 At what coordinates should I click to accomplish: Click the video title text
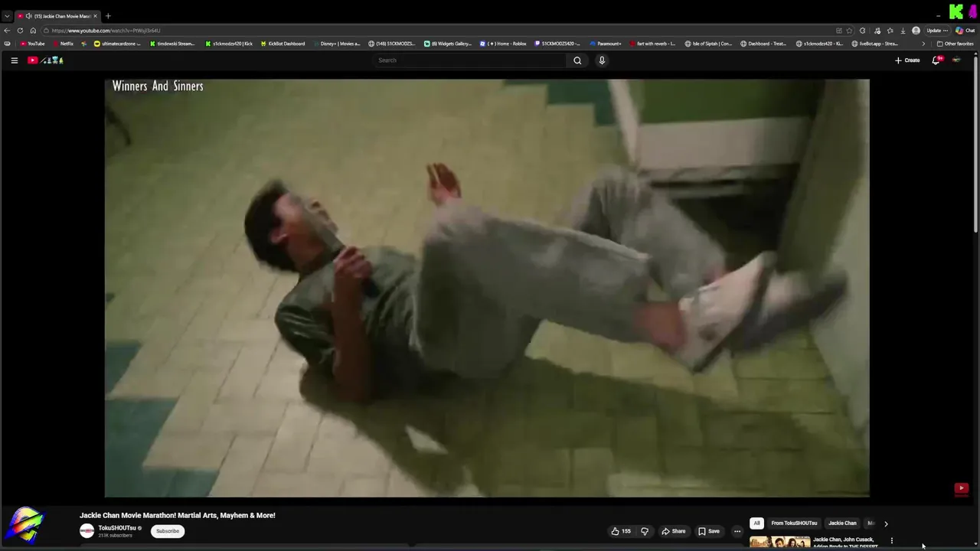coord(178,516)
